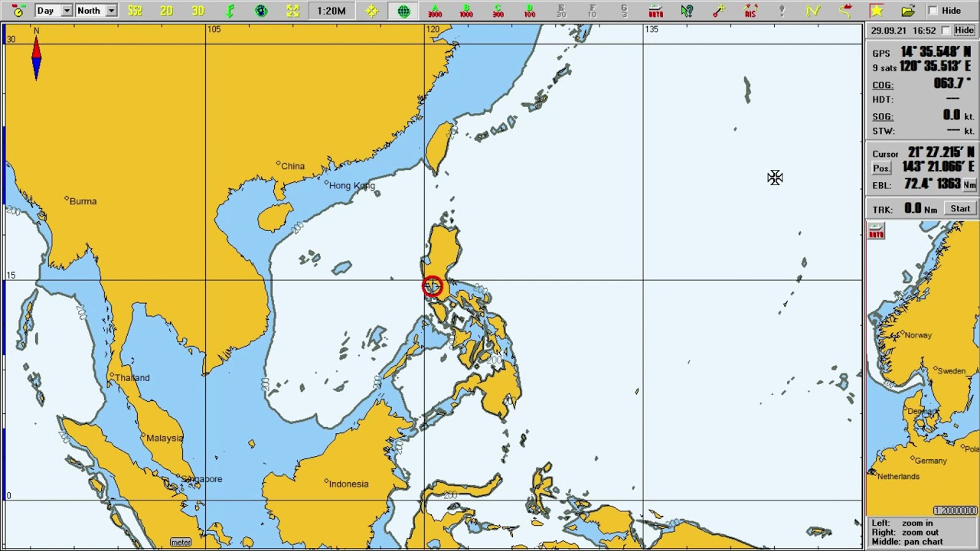Click the 1:20000000 scale label in overview
The height and width of the screenshot is (551, 980).
point(955,510)
